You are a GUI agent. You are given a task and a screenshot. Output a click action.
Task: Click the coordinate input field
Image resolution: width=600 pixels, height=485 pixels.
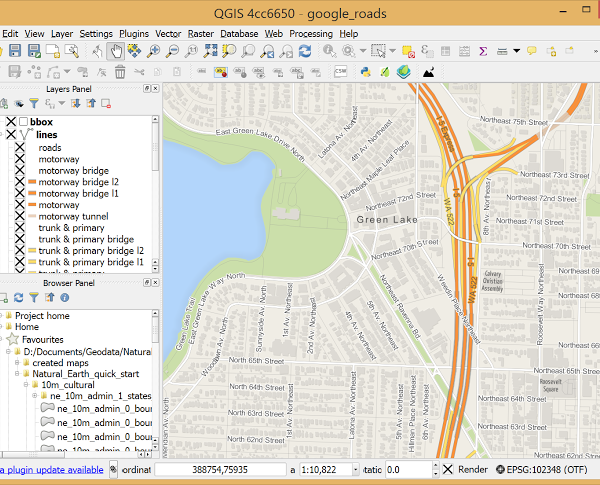(x=220, y=469)
